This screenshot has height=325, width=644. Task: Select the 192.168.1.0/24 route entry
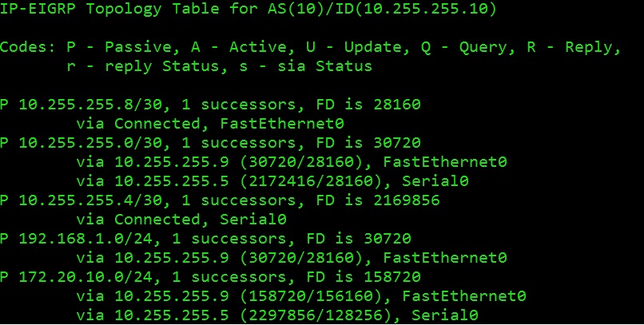[205, 239]
